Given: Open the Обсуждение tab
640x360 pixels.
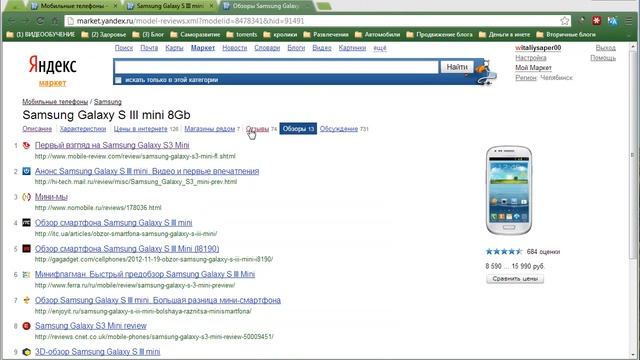Looking at the screenshot, I should [x=339, y=129].
